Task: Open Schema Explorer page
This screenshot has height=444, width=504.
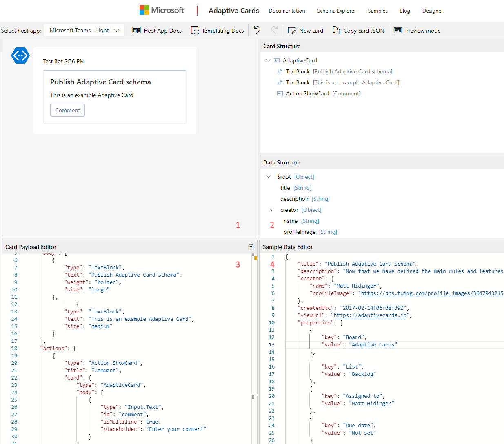Action: click(x=337, y=11)
